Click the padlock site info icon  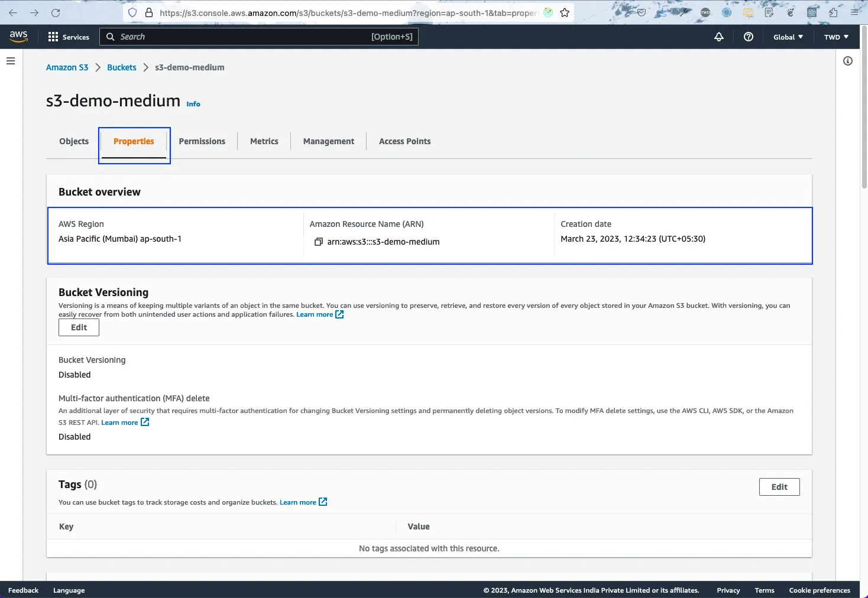coord(148,12)
